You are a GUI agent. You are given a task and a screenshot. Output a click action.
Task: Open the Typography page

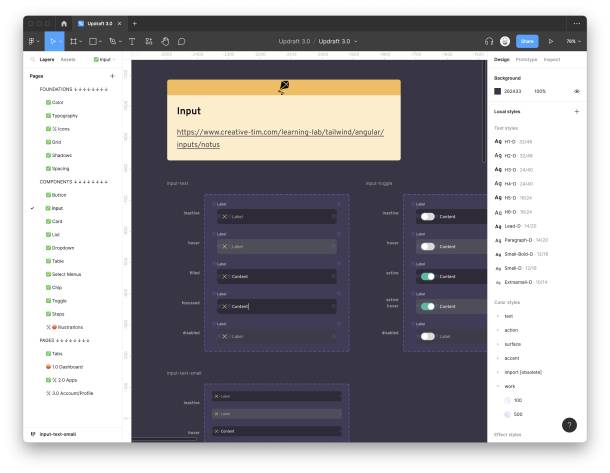pyautogui.click(x=65, y=116)
